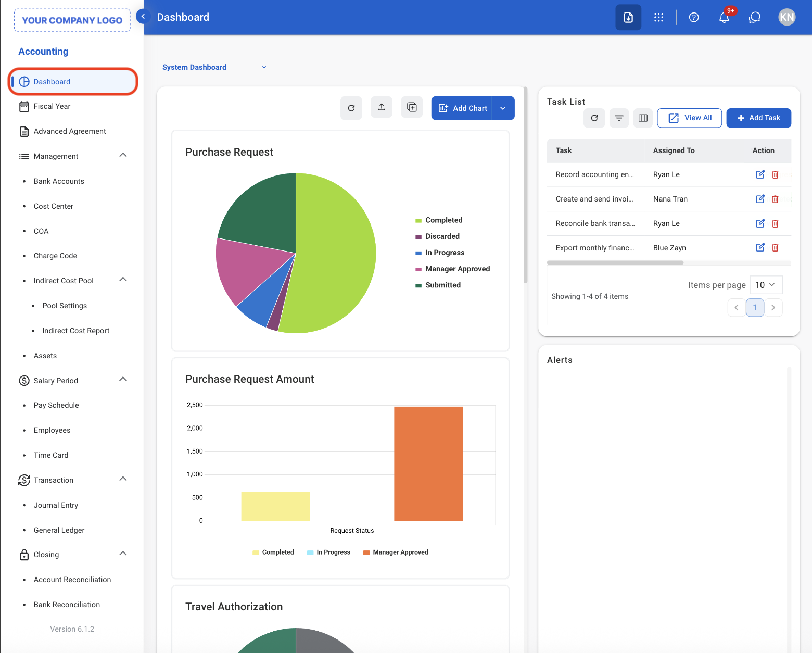Click the Transaction sidebar icon
Screen dimensions: 812x653
point(24,480)
